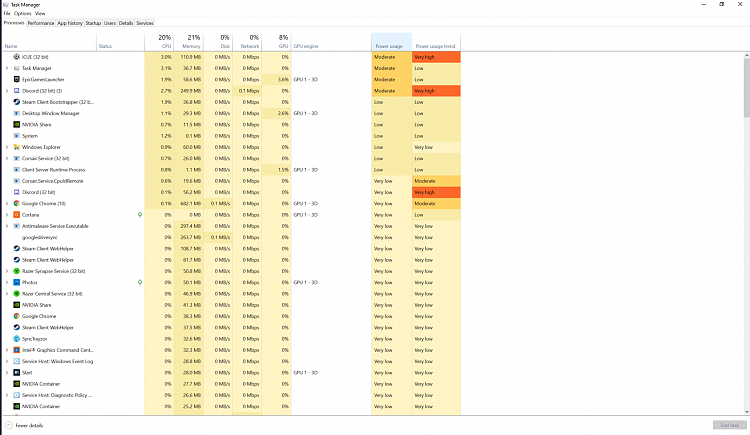
Task: Select the Steam Client Bootstrapper icon
Action: pyautogui.click(x=16, y=102)
